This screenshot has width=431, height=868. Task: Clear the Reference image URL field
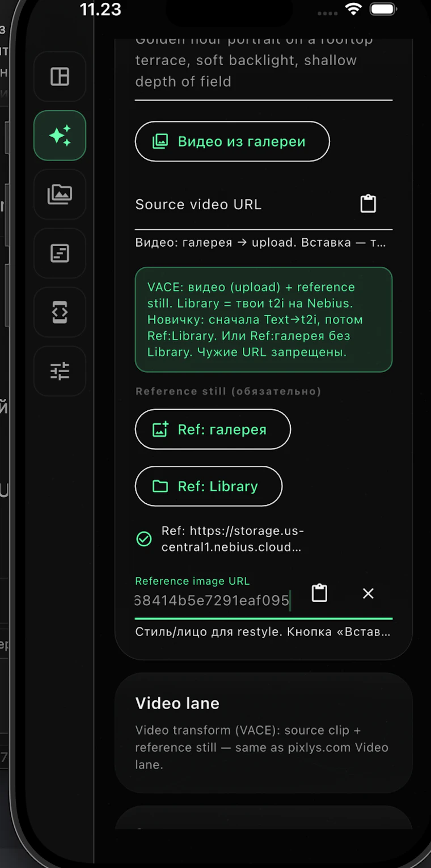click(x=368, y=593)
